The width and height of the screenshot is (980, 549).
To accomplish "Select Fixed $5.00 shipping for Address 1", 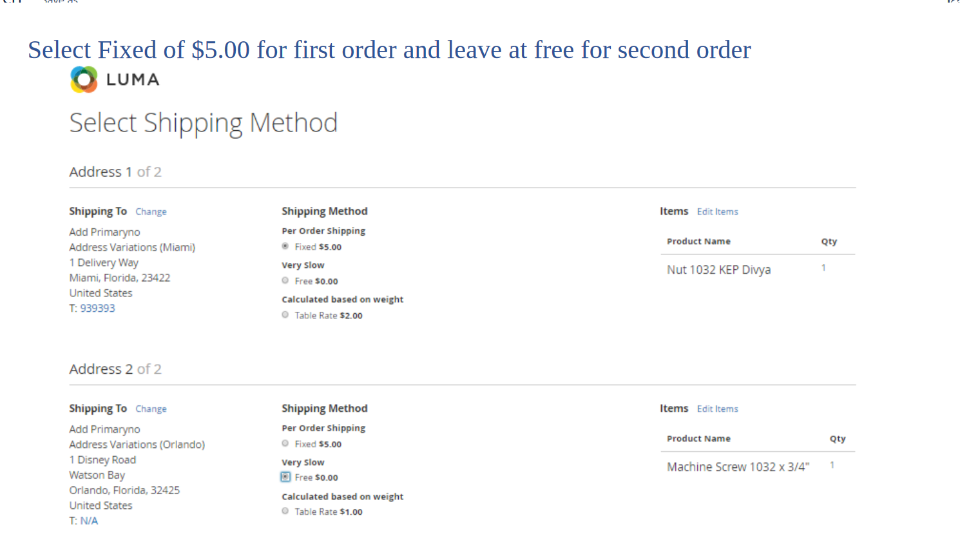I will tap(285, 246).
